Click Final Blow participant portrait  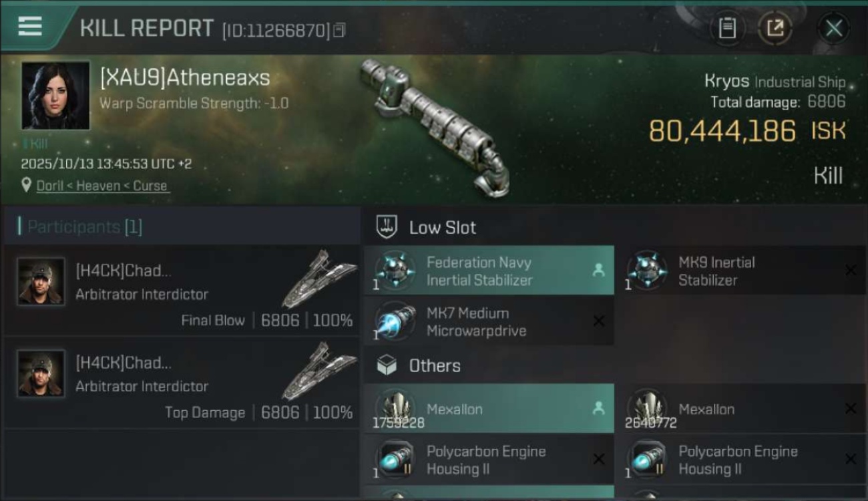(41, 281)
